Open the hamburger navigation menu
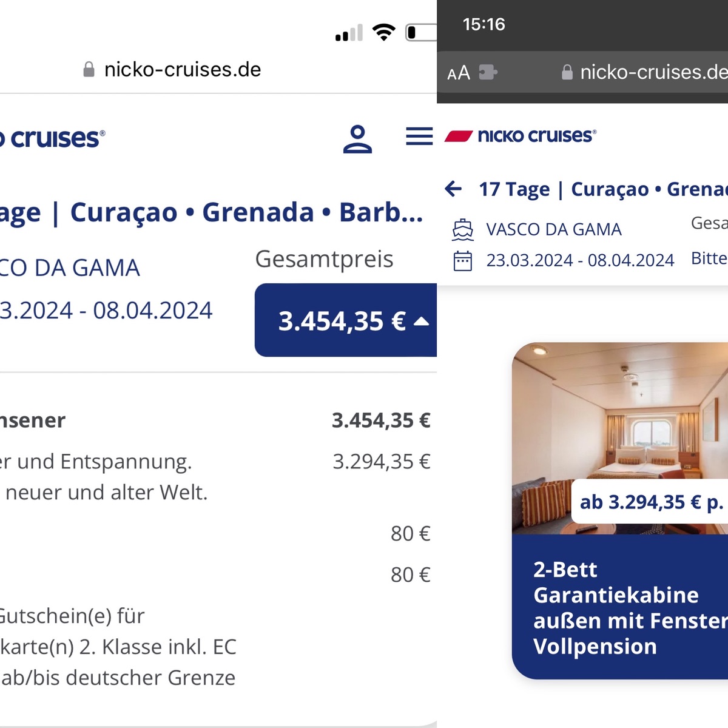This screenshot has width=728, height=728. click(x=419, y=136)
